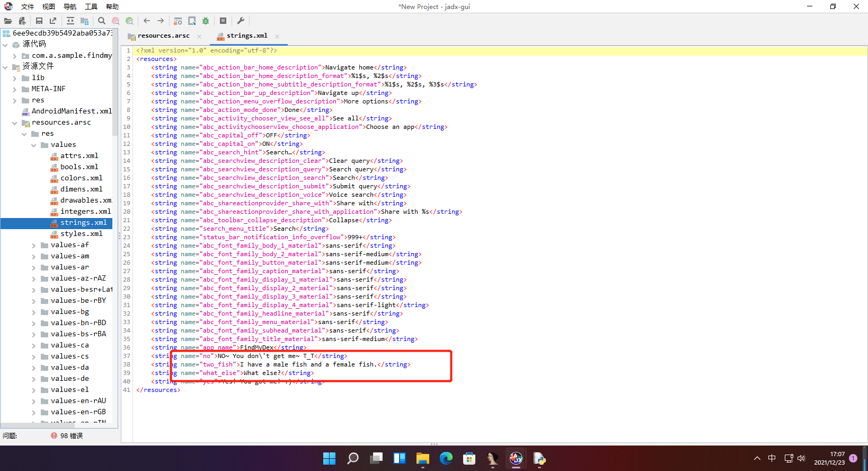This screenshot has width=868, height=471.
Task: Collapse the 源代码 tree node
Action: click(x=5, y=45)
